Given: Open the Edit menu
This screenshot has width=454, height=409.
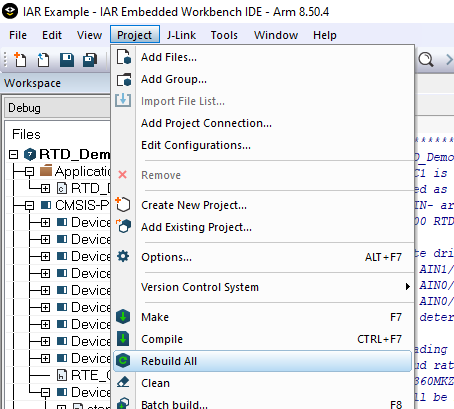Looking at the screenshot, I should click(x=52, y=35).
